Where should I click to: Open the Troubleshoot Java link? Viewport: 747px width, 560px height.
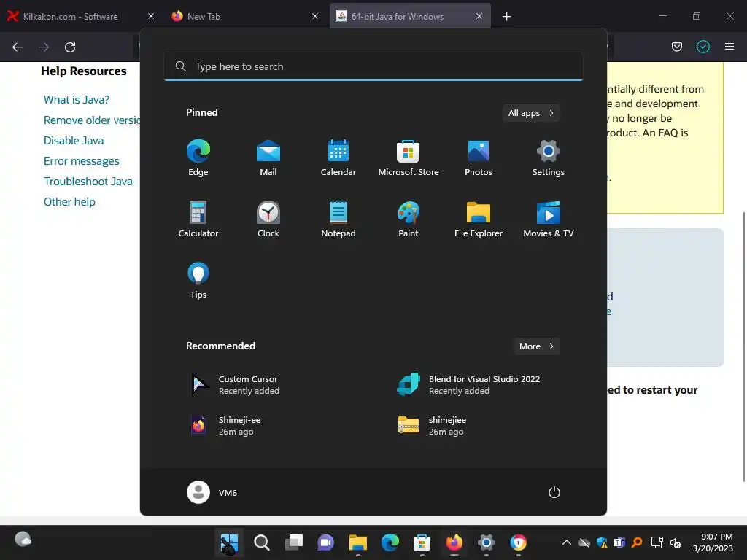coord(88,182)
